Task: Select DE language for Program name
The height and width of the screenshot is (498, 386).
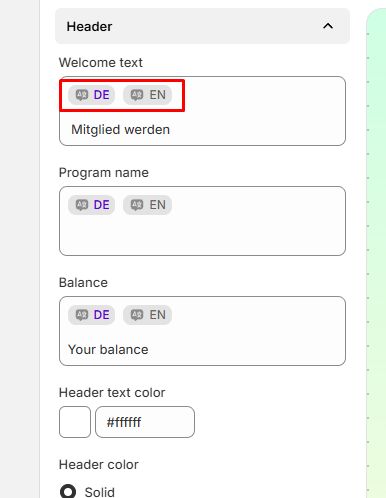Action: pyautogui.click(x=92, y=205)
